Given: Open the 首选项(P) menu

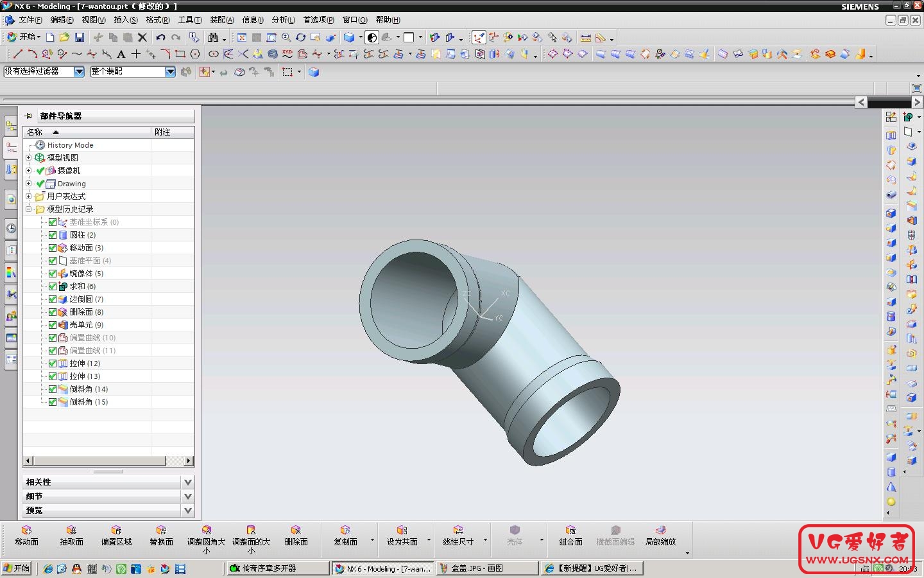Looking at the screenshot, I should 319,20.
